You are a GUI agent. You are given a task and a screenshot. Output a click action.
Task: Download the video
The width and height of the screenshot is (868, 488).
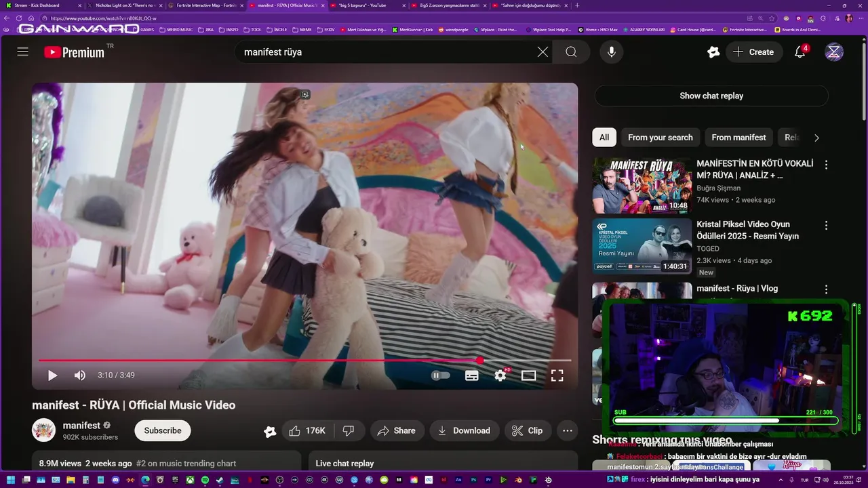click(x=465, y=430)
